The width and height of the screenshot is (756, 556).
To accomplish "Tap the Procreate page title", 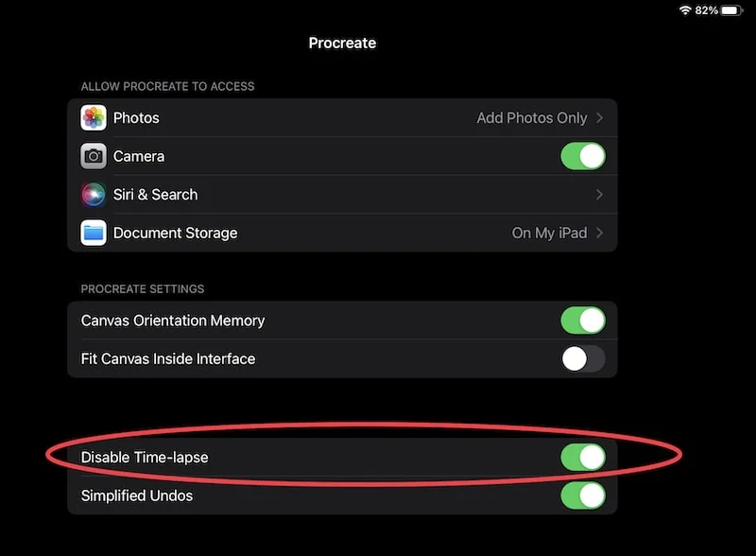I will (x=342, y=43).
